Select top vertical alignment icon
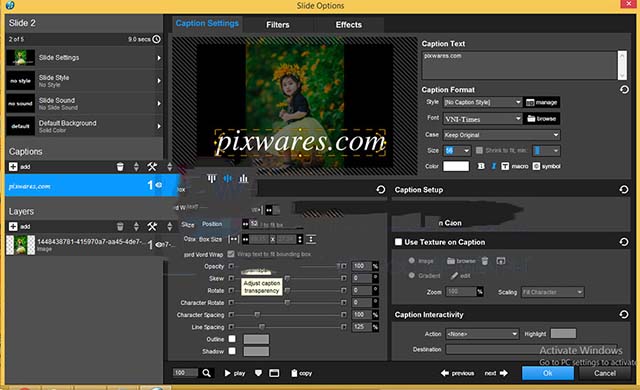This screenshot has height=390, width=640. 211,178
